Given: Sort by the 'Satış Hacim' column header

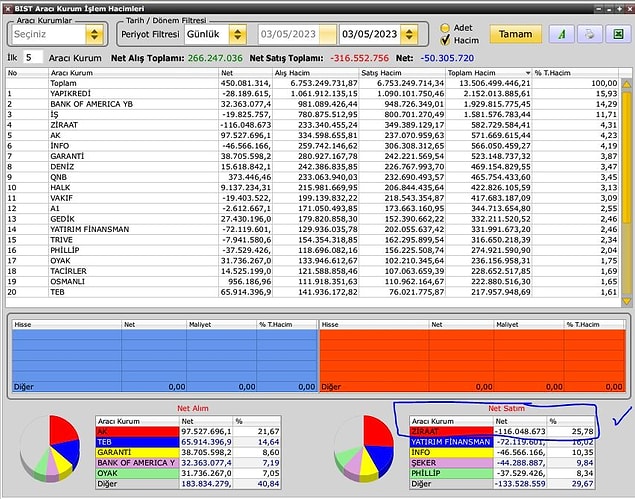Looking at the screenshot, I should pyautogui.click(x=403, y=73).
